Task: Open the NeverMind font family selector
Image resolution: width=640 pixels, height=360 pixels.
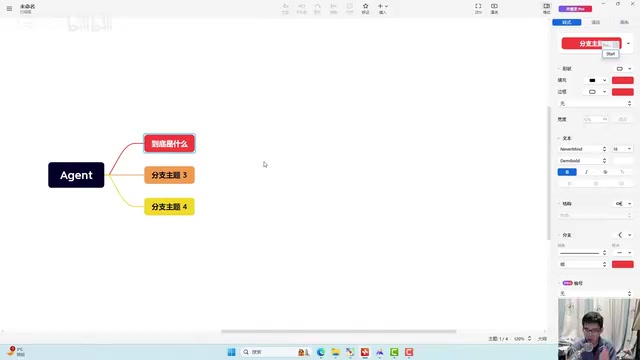Action: pos(583,149)
